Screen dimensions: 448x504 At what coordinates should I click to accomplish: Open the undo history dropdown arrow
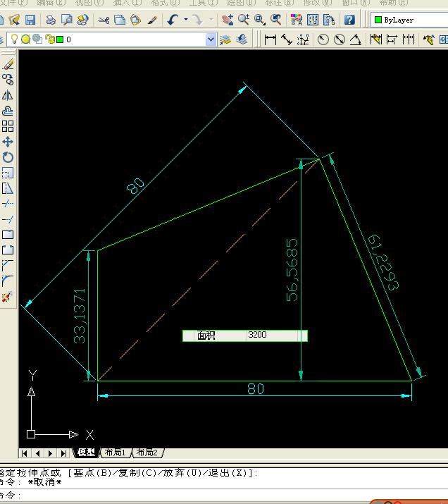pos(186,20)
